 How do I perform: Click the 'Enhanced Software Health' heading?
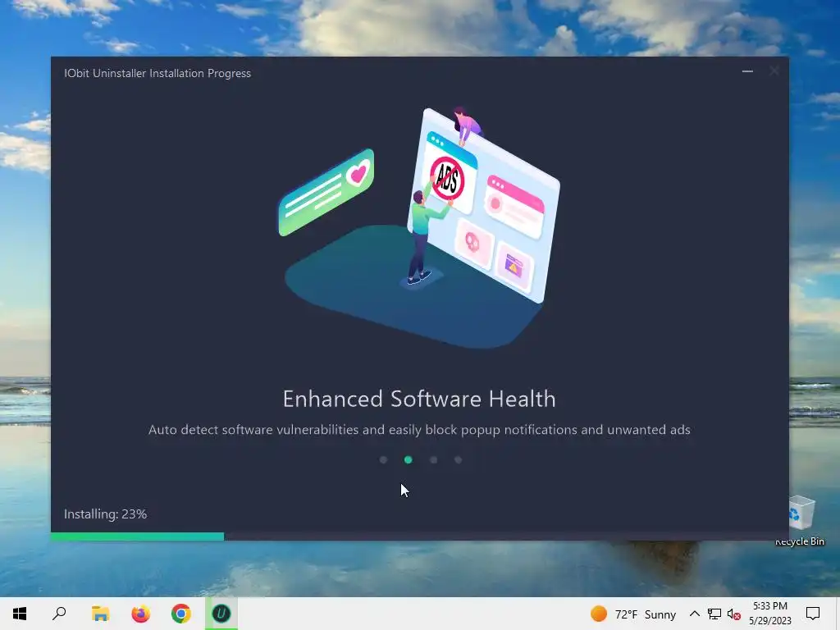click(419, 399)
